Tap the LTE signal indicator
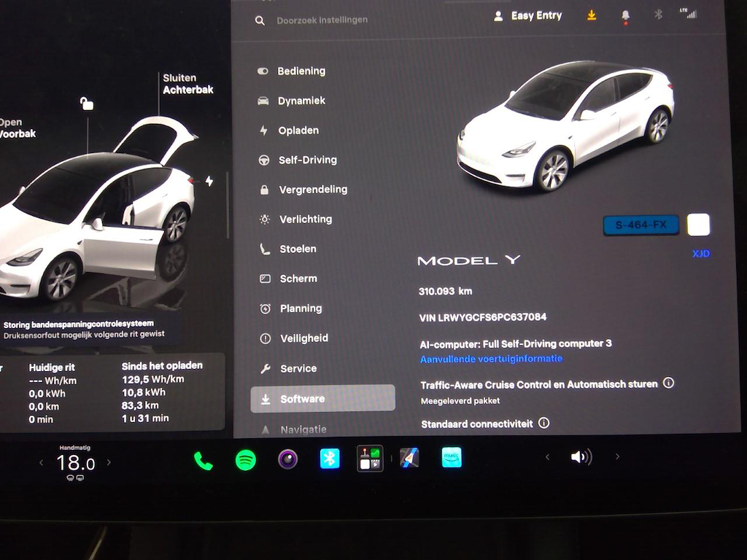The image size is (747, 560). (689, 13)
